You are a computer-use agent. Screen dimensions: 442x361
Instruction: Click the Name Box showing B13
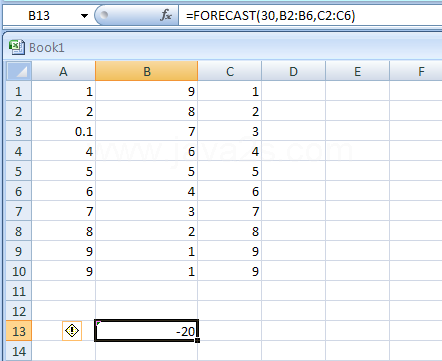pos(47,16)
